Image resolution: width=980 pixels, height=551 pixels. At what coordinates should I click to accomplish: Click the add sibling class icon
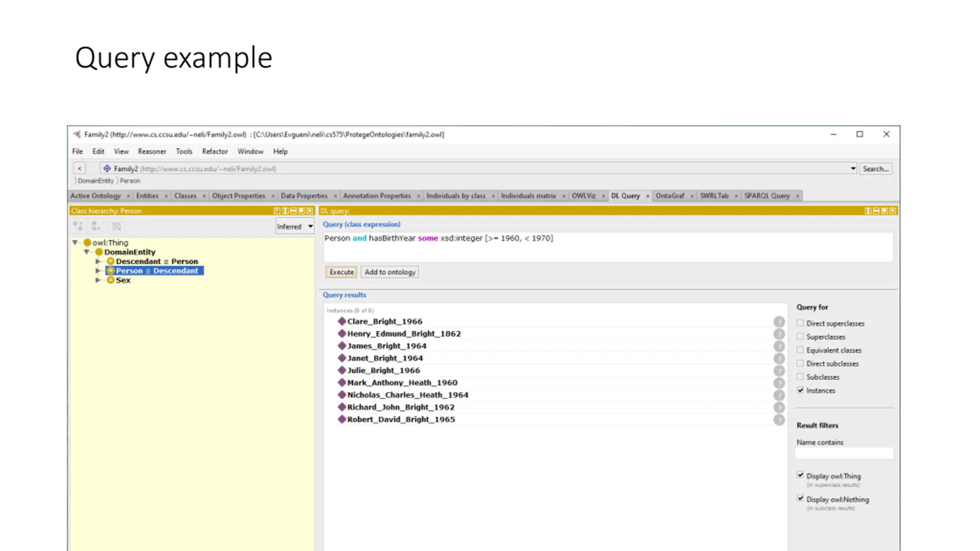pyautogui.click(x=95, y=226)
